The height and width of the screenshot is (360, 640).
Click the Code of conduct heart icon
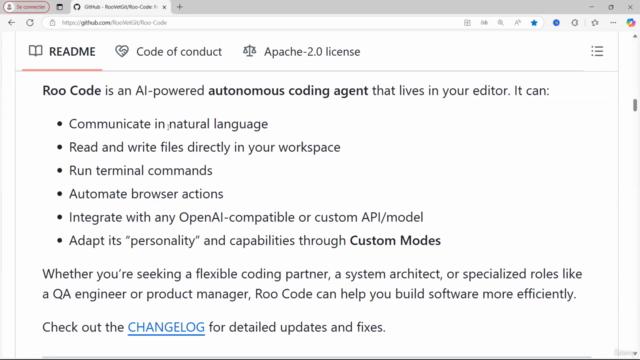click(x=122, y=51)
